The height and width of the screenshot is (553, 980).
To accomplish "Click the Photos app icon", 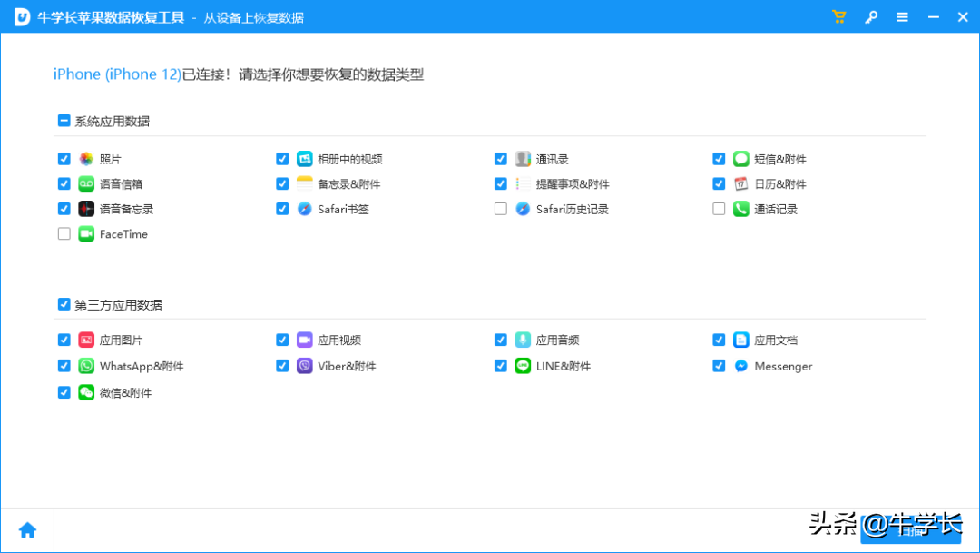I will pyautogui.click(x=86, y=159).
